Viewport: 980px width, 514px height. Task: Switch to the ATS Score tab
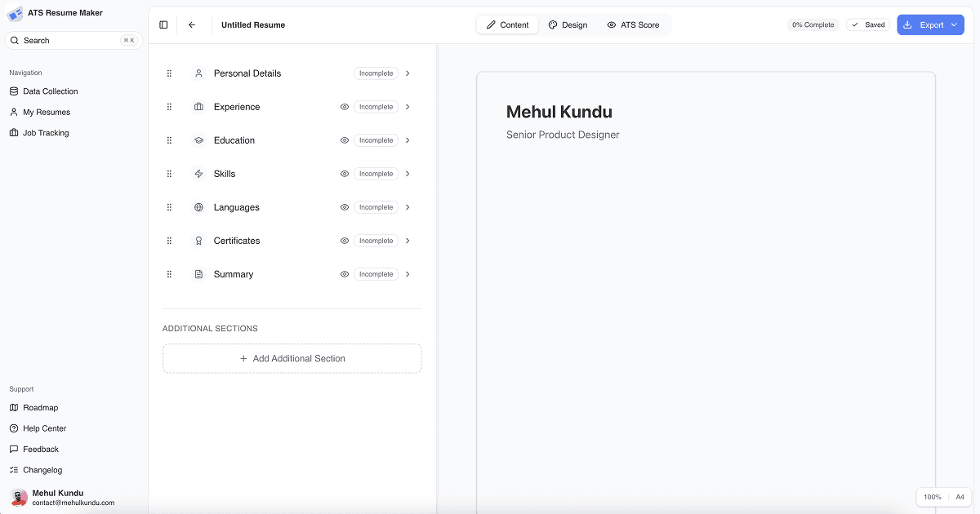click(x=633, y=24)
